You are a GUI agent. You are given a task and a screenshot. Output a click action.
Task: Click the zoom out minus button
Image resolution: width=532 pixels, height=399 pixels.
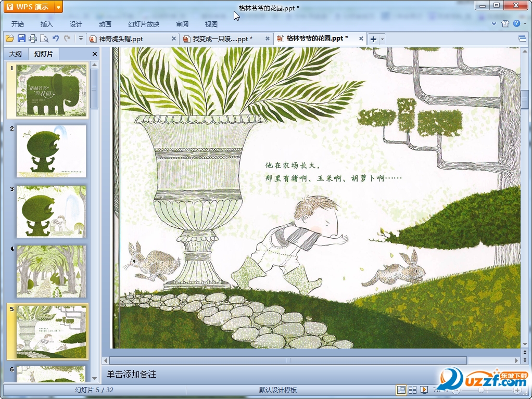(x=457, y=391)
